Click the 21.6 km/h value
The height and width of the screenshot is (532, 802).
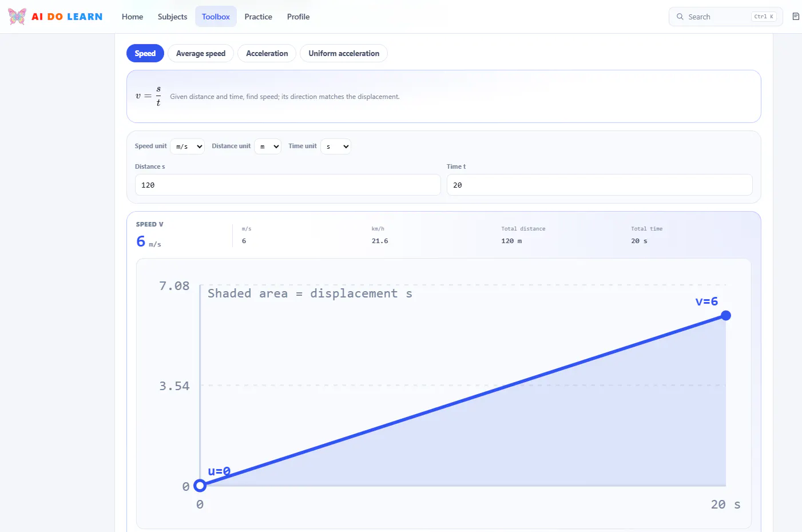380,241
